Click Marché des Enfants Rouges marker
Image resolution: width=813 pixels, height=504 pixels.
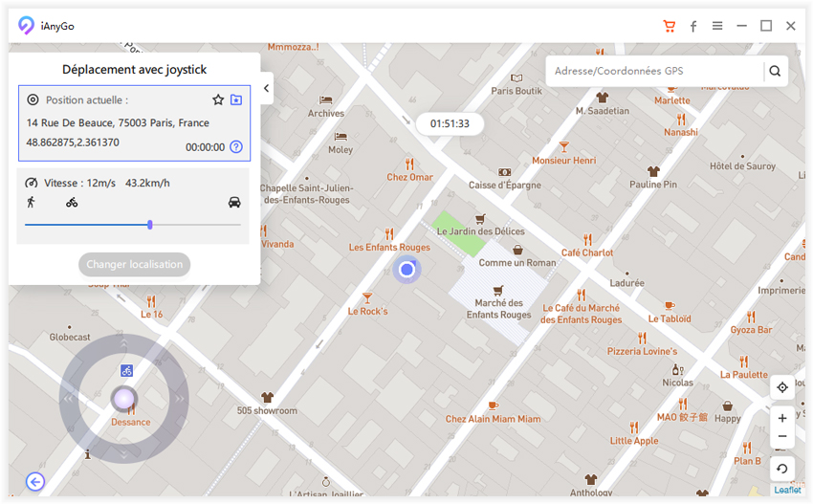pyautogui.click(x=498, y=290)
